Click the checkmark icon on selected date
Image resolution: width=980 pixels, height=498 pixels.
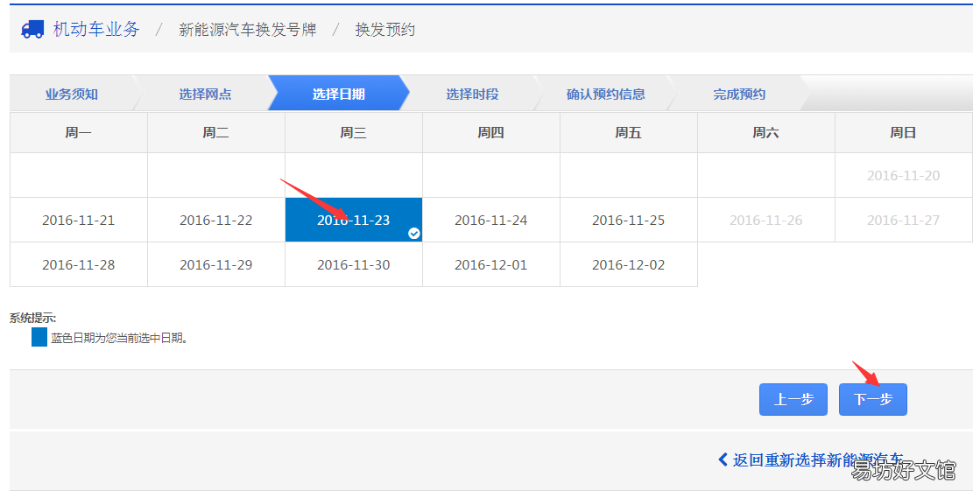click(413, 233)
